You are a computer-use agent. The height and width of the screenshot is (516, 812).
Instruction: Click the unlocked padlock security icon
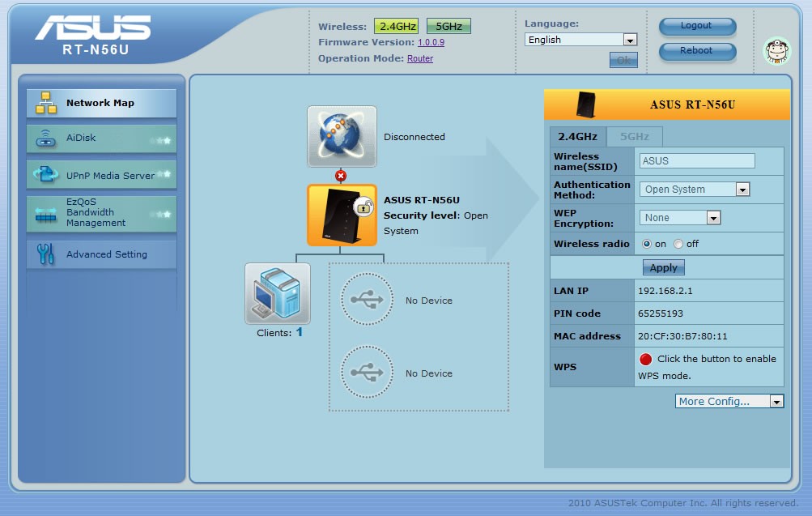pyautogui.click(x=363, y=207)
